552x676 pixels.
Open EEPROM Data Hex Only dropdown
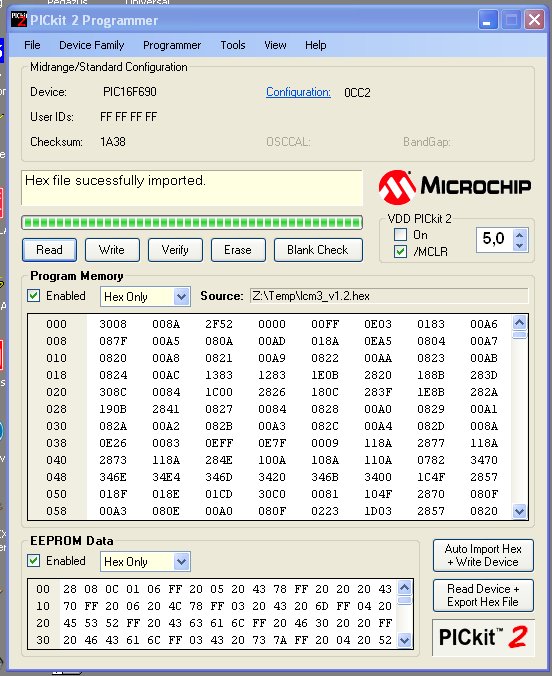click(x=145, y=562)
